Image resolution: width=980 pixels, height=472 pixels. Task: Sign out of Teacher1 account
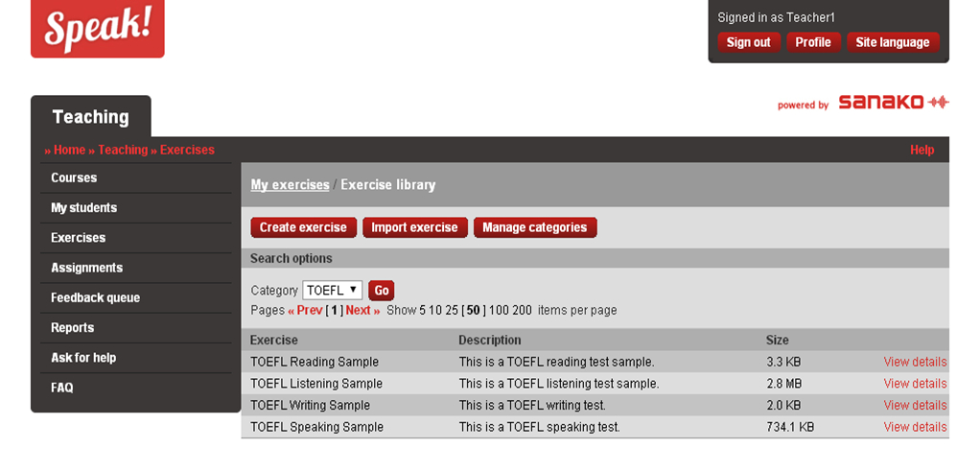coord(749,42)
